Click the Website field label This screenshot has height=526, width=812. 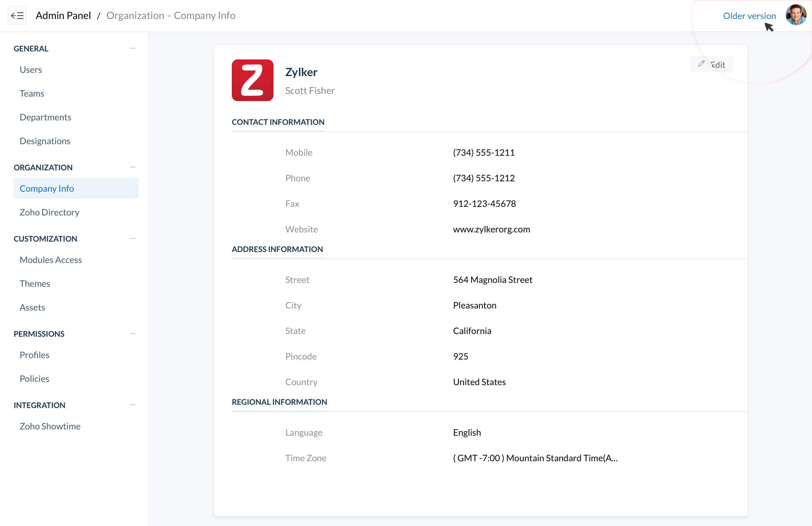301,229
